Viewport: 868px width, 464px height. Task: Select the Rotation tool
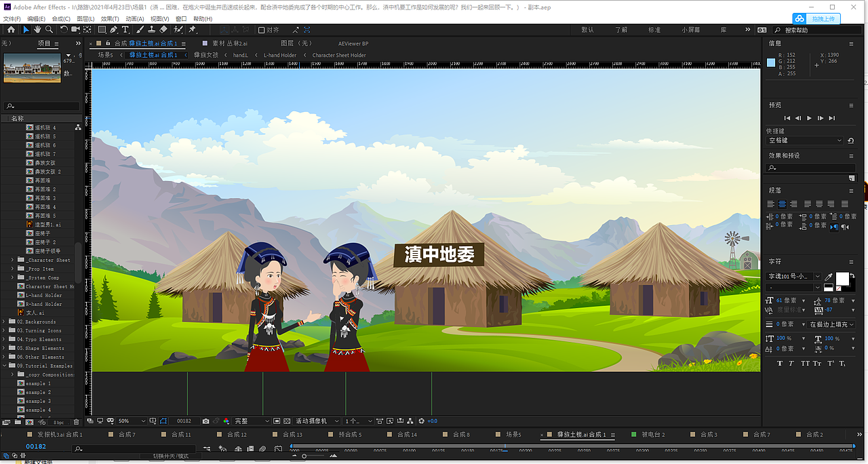coord(64,30)
